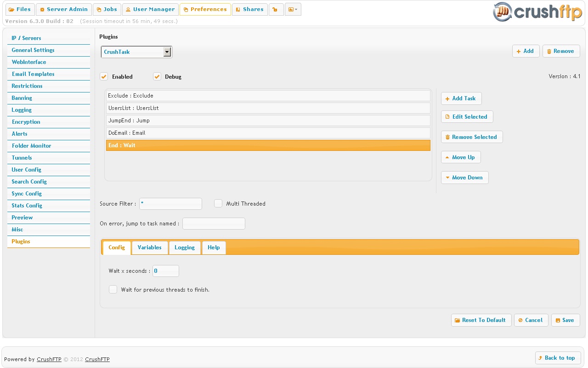Go to the Jobs tab
Viewport: 588px width, 368px height.
tap(107, 9)
